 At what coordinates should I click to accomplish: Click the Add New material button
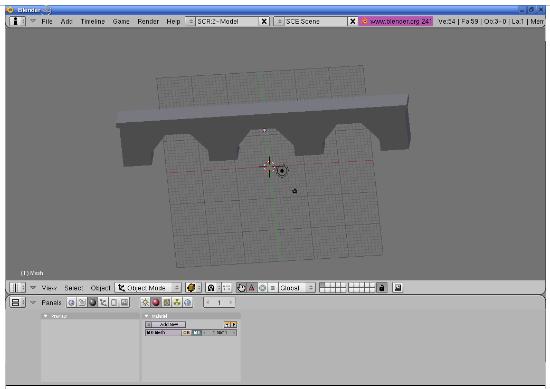tap(169, 324)
